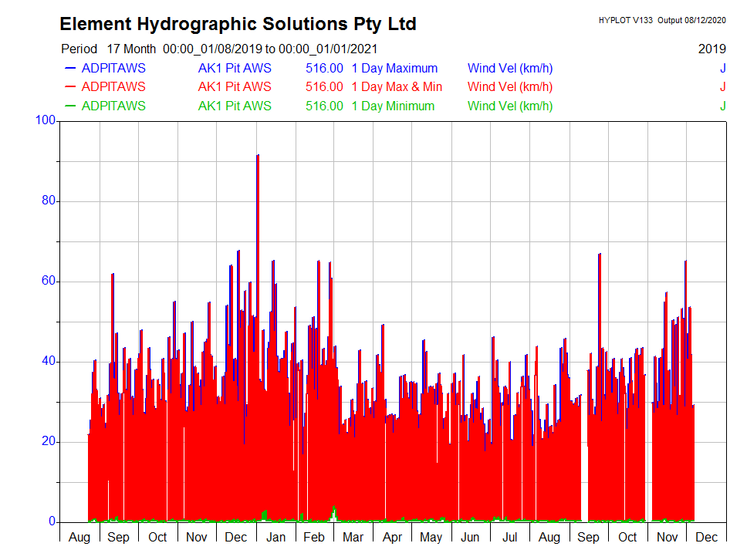Click the red Wind Vel (km/h) legend text
Image resolution: width=747 pixels, height=560 pixels.
click(x=509, y=87)
